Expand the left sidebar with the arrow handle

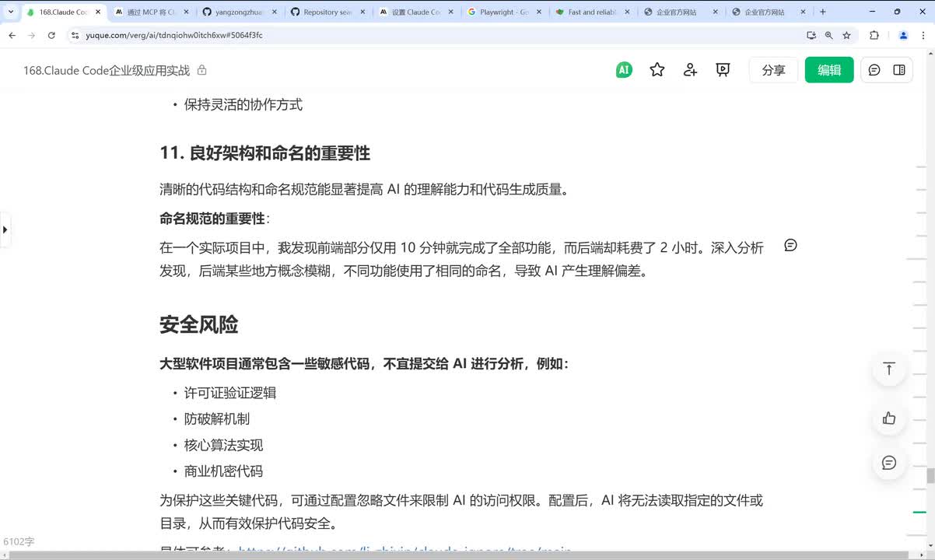pyautogui.click(x=5, y=229)
